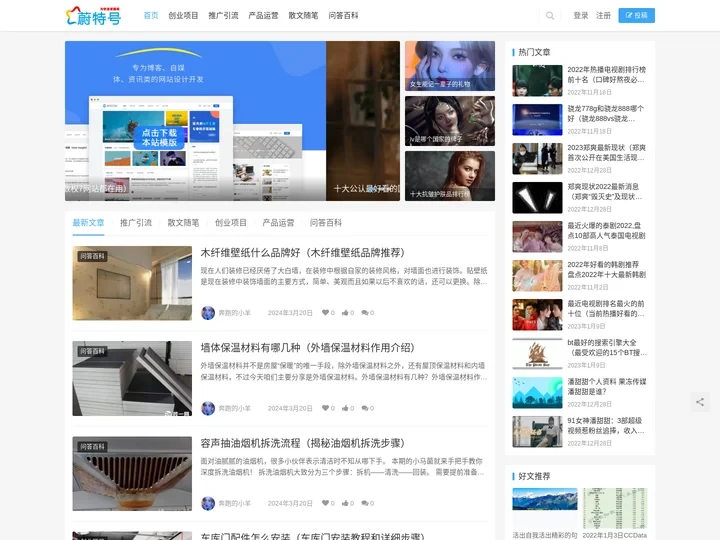The width and height of the screenshot is (720, 540).
Task: Open 散文随笔 in the top navigation
Action: pyautogui.click(x=303, y=16)
